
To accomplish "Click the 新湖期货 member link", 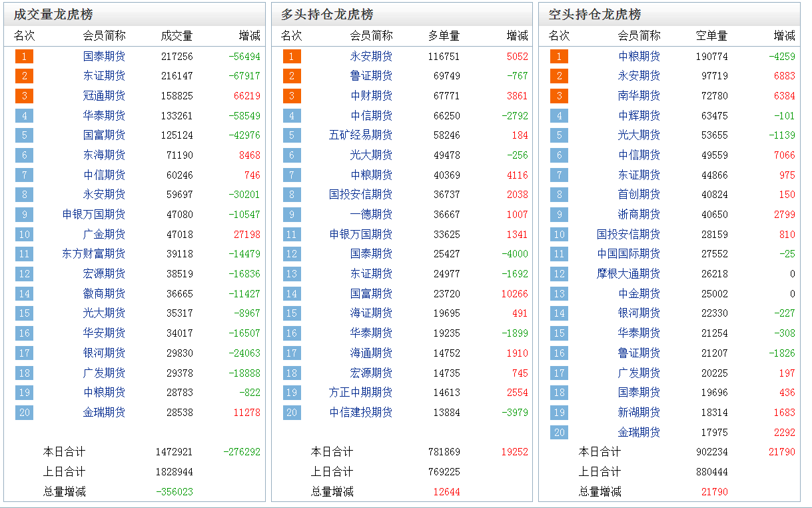I will pyautogui.click(x=639, y=413).
